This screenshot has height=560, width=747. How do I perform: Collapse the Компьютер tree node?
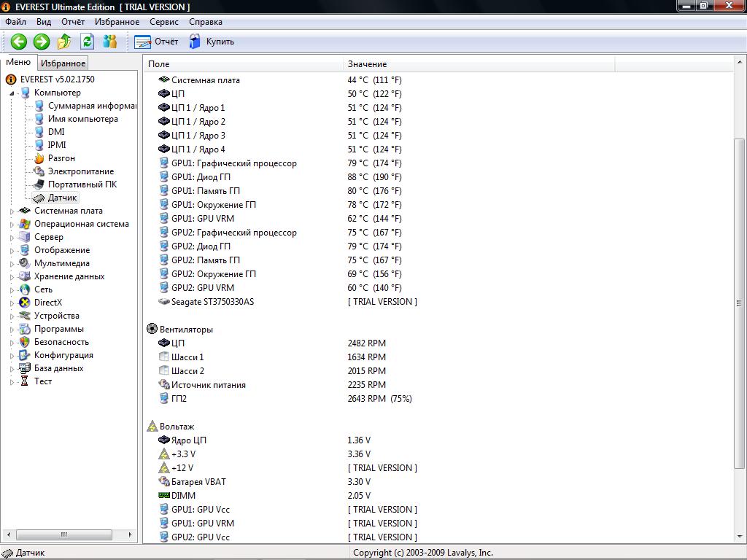click(x=12, y=93)
